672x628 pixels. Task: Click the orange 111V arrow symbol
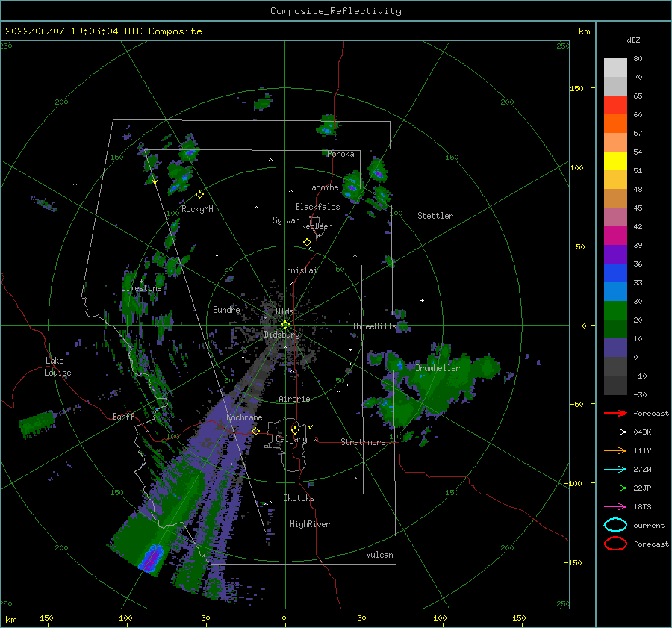[615, 450]
